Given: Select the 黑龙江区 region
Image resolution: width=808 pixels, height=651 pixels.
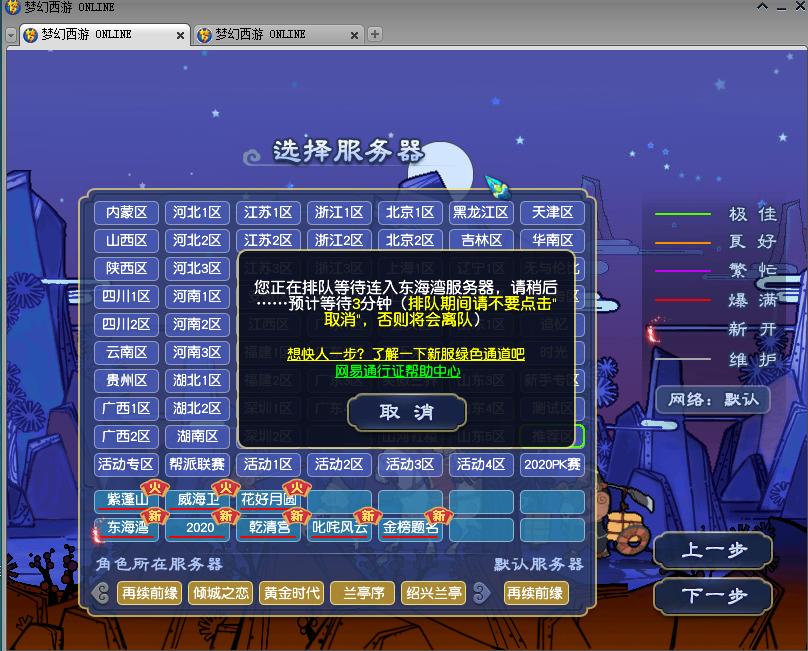Looking at the screenshot, I should (481, 212).
